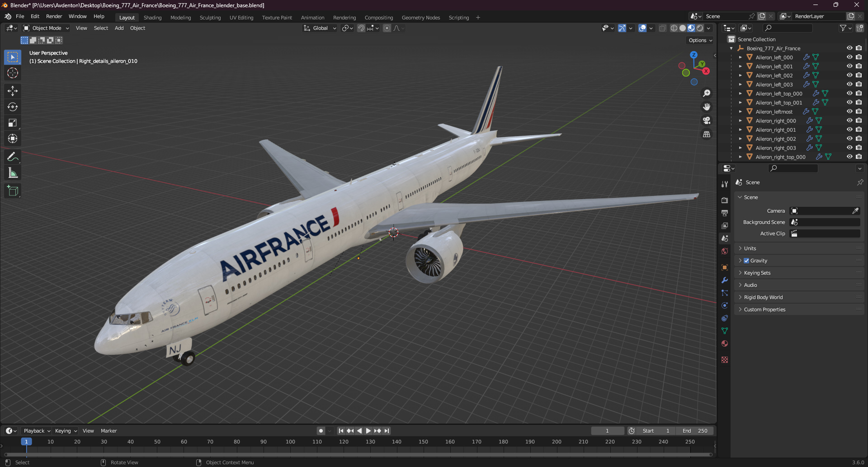Open the Render properties tab
This screenshot has width=868, height=467.
[725, 200]
